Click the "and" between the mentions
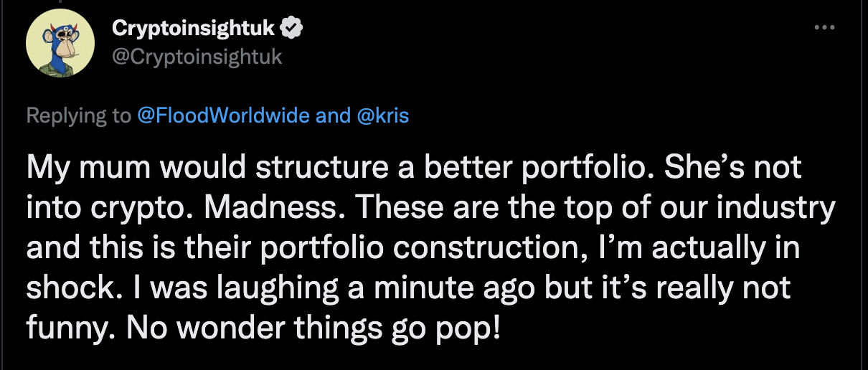 (333, 115)
